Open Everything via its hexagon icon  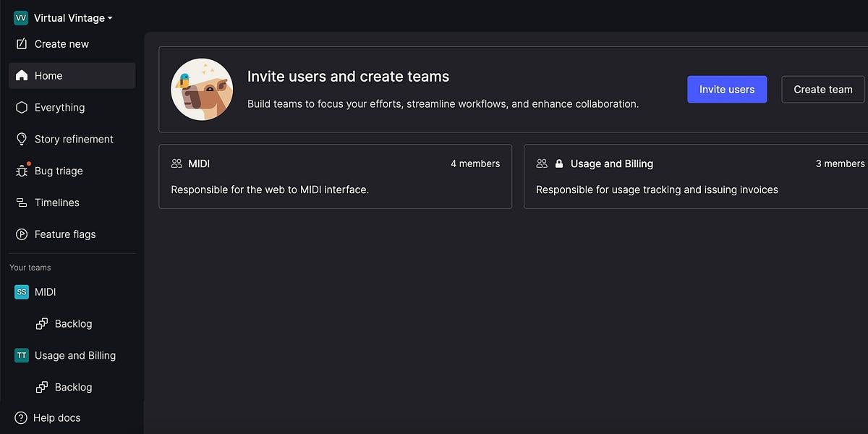[22, 108]
